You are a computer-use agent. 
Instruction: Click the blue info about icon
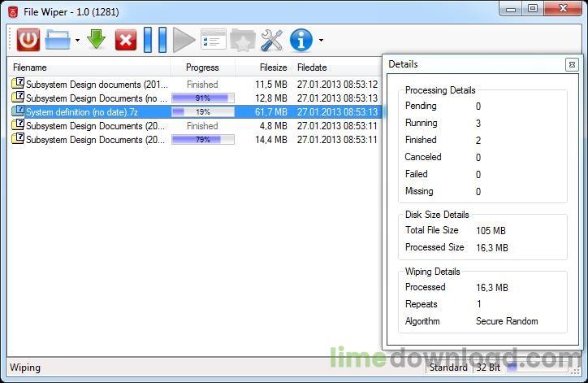[301, 39]
